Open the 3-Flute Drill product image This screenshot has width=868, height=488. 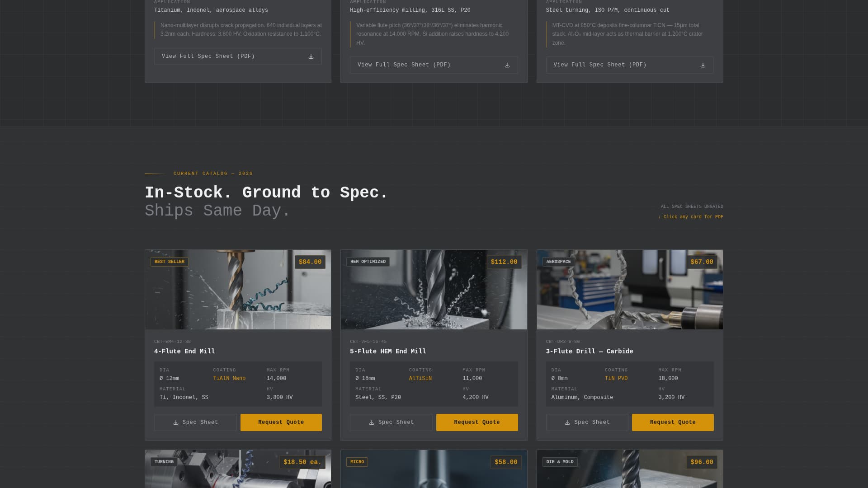629,289
